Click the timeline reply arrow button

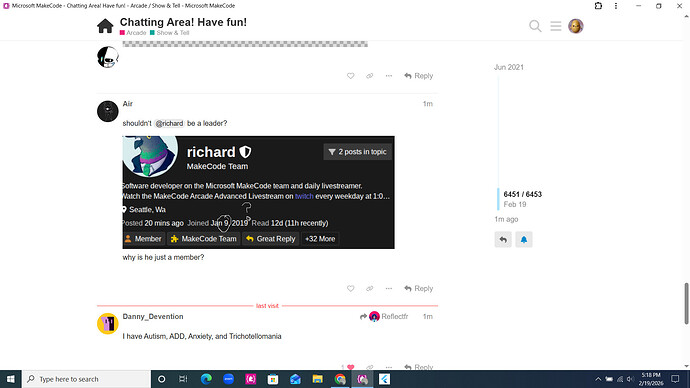click(503, 240)
